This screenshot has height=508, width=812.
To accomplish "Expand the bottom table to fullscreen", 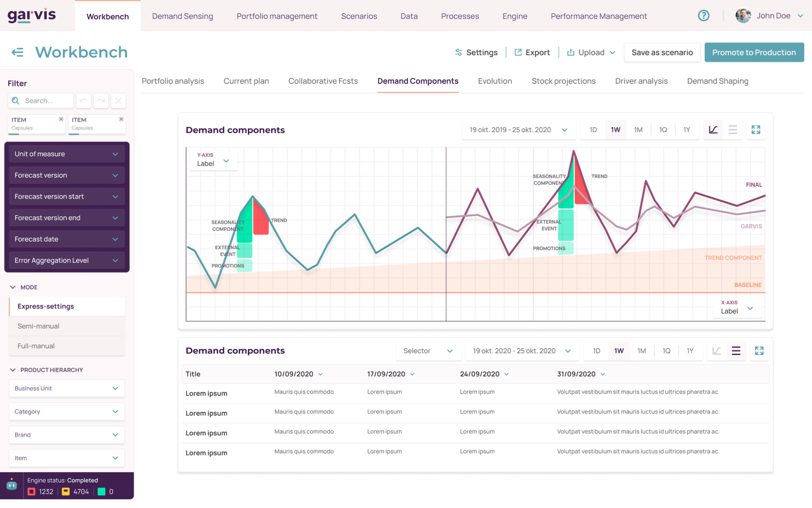I will tap(759, 351).
